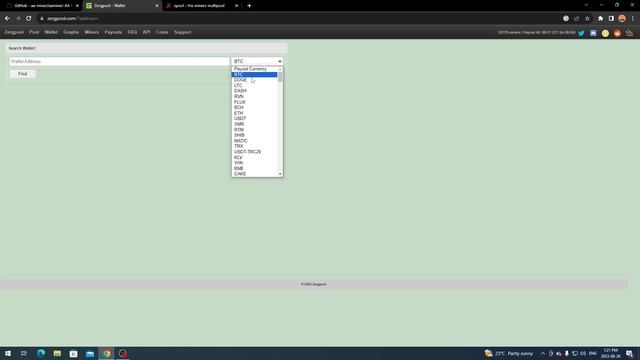The width and height of the screenshot is (640, 360).
Task: Click the Find button
Action: tap(22, 74)
